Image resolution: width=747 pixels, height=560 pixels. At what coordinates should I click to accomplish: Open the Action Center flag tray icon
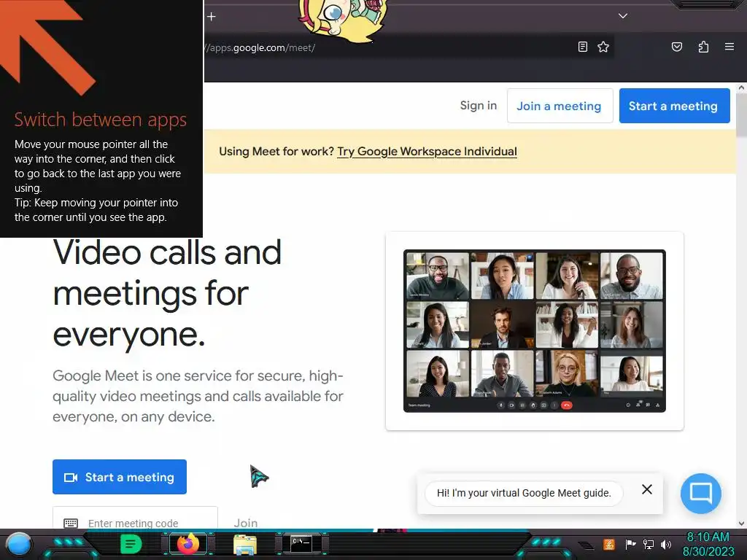(x=630, y=544)
